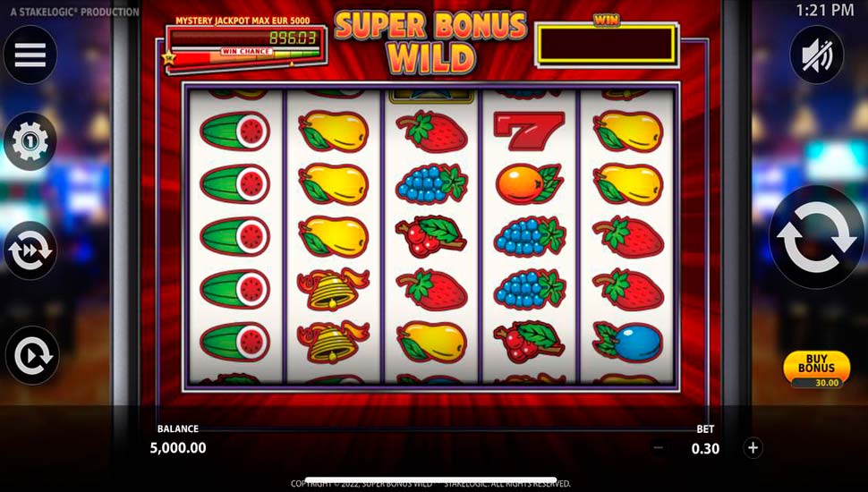Activate the turbo fast-spin button
Image resolution: width=868 pixels, height=492 pixels.
tap(30, 250)
